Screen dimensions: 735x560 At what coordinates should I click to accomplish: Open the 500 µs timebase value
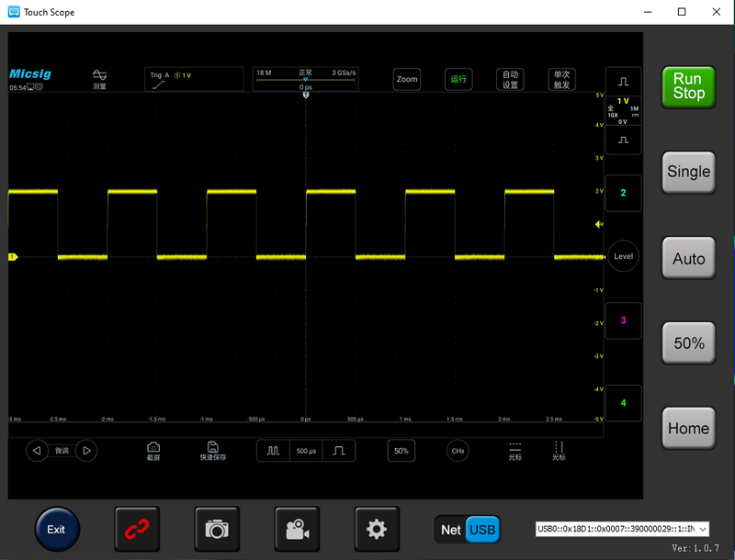click(x=306, y=451)
